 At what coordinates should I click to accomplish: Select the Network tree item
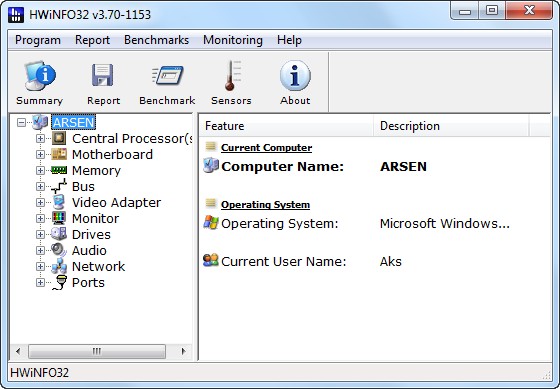(99, 266)
